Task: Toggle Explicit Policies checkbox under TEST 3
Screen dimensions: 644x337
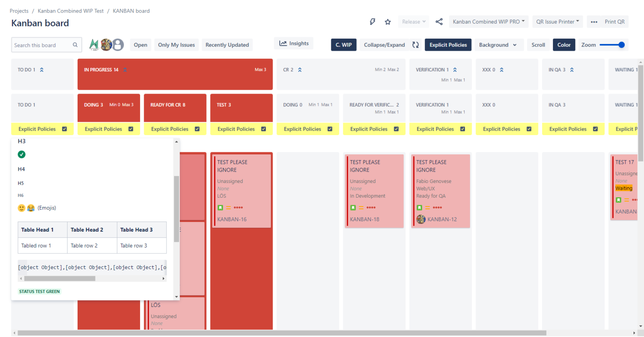Action: tap(264, 129)
